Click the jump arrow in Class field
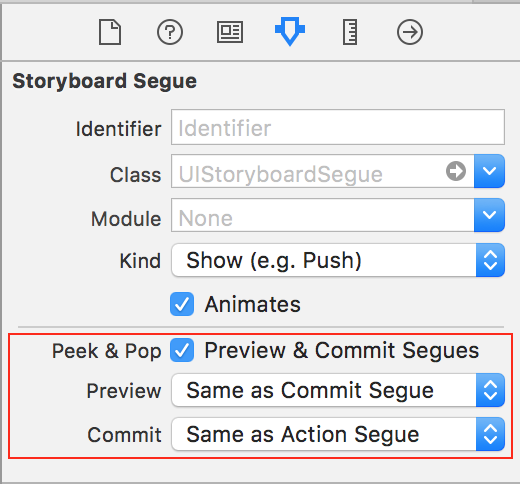This screenshot has height=484, width=520. tap(456, 171)
